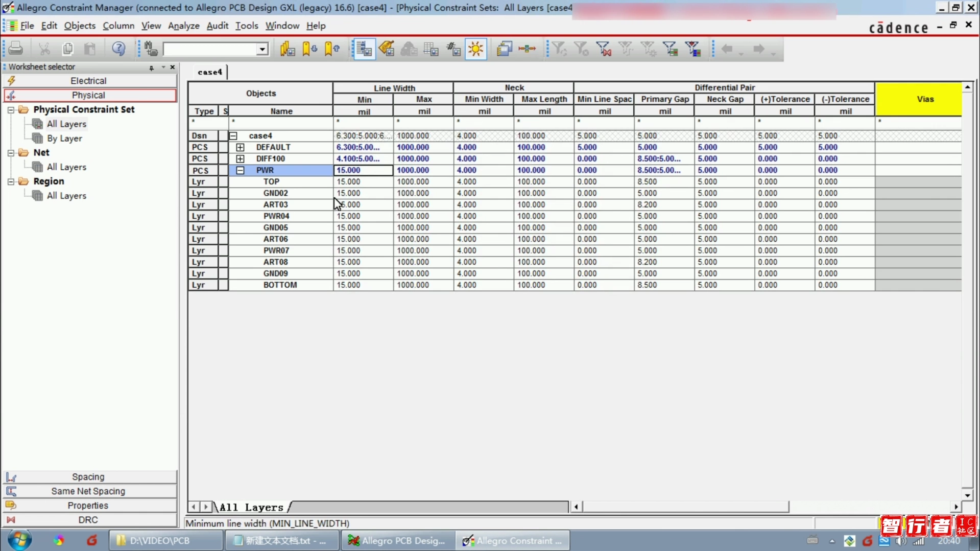
Task: Switch to Allegro PCB Design taskbar window
Action: click(397, 541)
